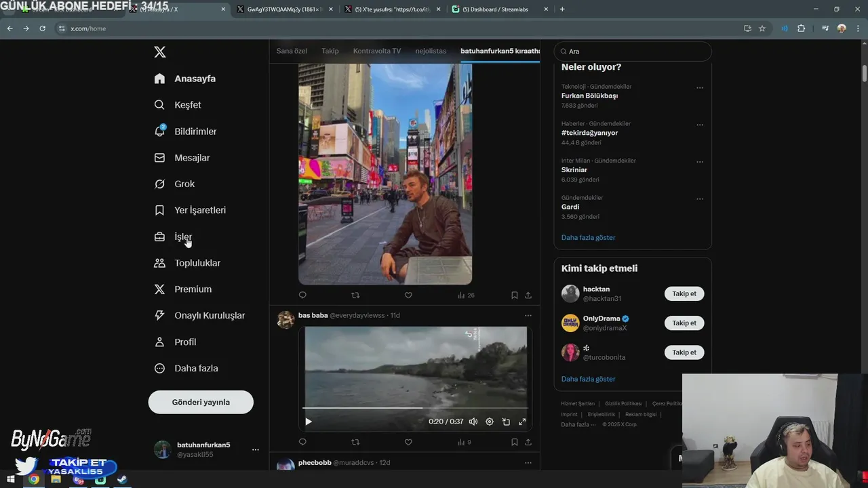Open options for the Skriniar trend
This screenshot has width=868, height=488.
pos(700,162)
